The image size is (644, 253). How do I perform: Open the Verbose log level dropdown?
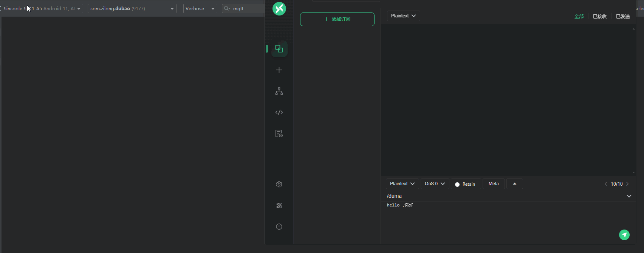coord(200,8)
